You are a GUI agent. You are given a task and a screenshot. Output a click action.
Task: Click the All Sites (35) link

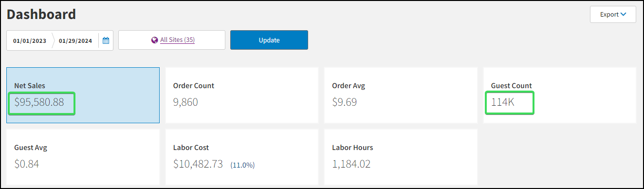pos(177,40)
